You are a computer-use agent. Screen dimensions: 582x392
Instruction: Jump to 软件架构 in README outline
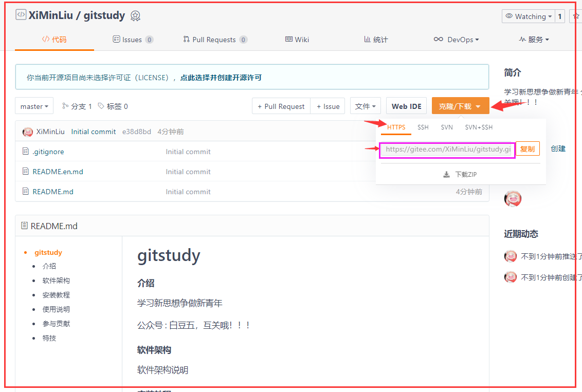(56, 281)
